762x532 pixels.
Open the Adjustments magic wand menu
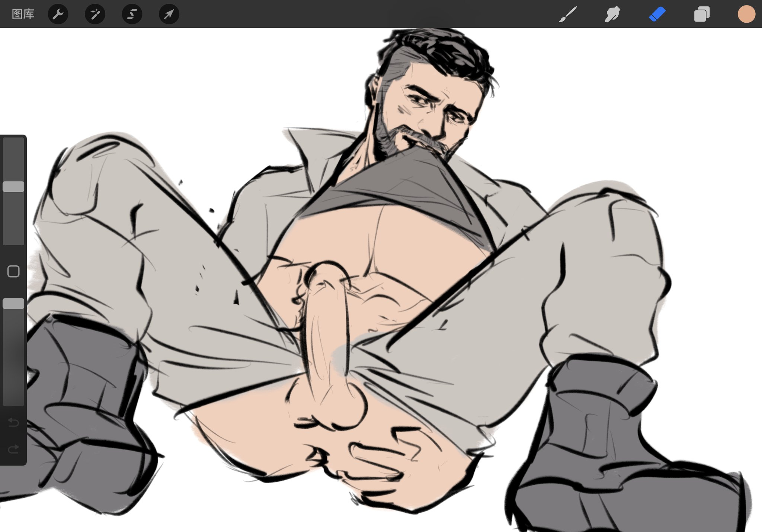point(95,14)
